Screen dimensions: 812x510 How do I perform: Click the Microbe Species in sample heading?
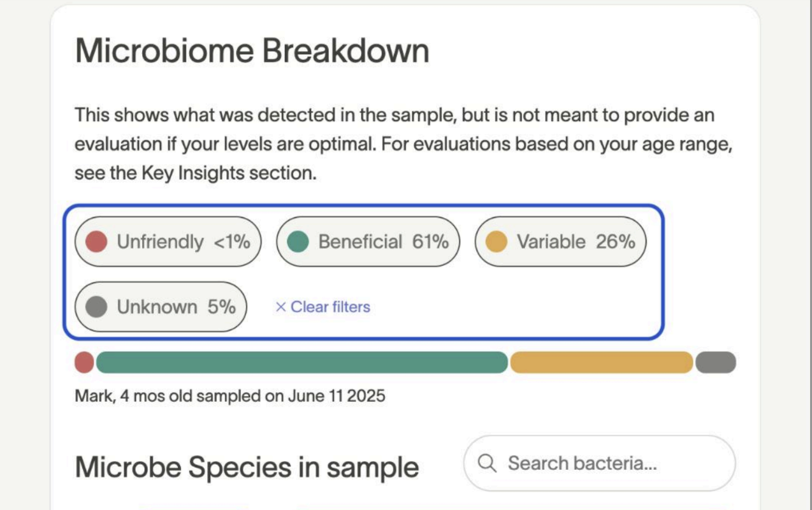point(247,467)
